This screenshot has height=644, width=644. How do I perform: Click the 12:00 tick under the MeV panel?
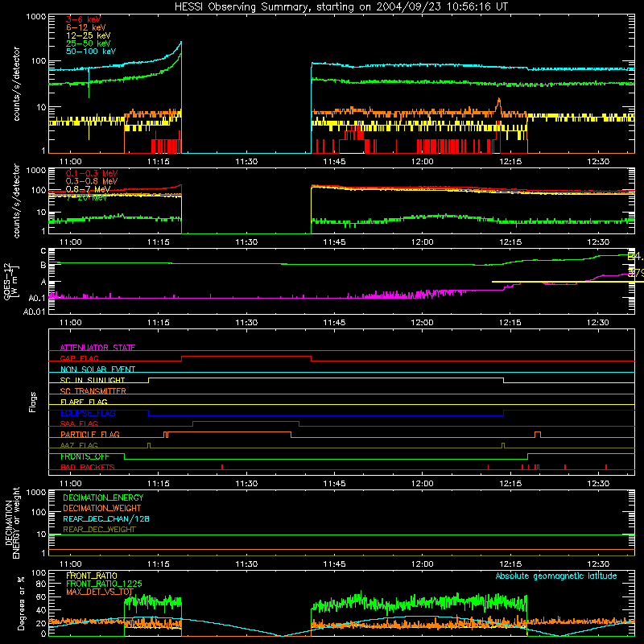coord(422,242)
